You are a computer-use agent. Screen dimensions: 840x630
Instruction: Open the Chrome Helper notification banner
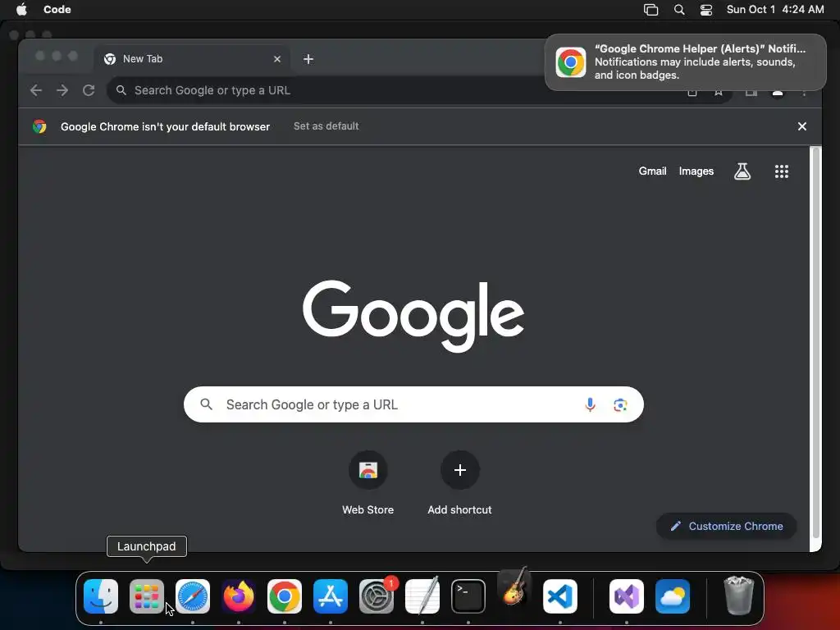point(685,62)
